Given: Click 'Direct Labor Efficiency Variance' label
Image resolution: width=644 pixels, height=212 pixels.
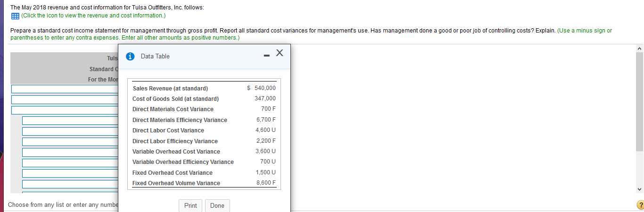Looking at the screenshot, I should pyautogui.click(x=175, y=141).
